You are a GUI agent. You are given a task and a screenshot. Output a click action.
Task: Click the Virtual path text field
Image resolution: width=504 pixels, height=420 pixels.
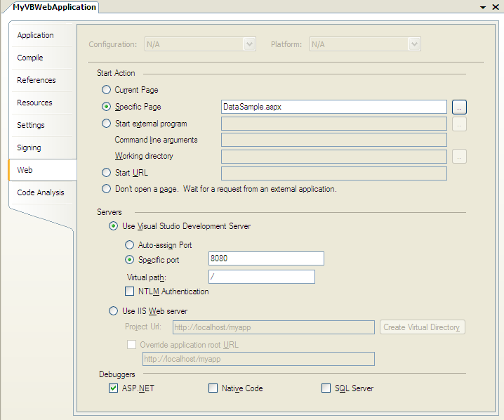click(261, 277)
